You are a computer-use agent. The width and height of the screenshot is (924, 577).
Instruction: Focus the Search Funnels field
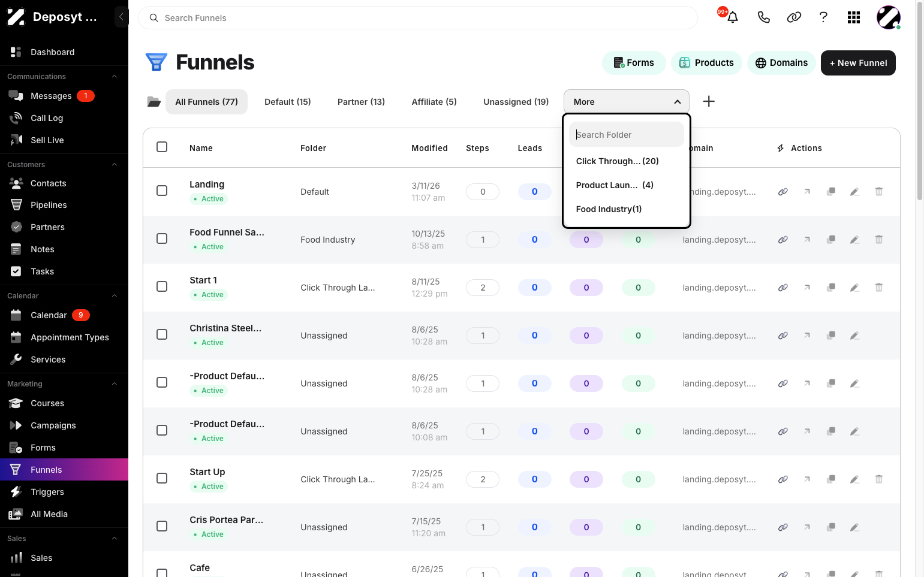[x=418, y=18]
